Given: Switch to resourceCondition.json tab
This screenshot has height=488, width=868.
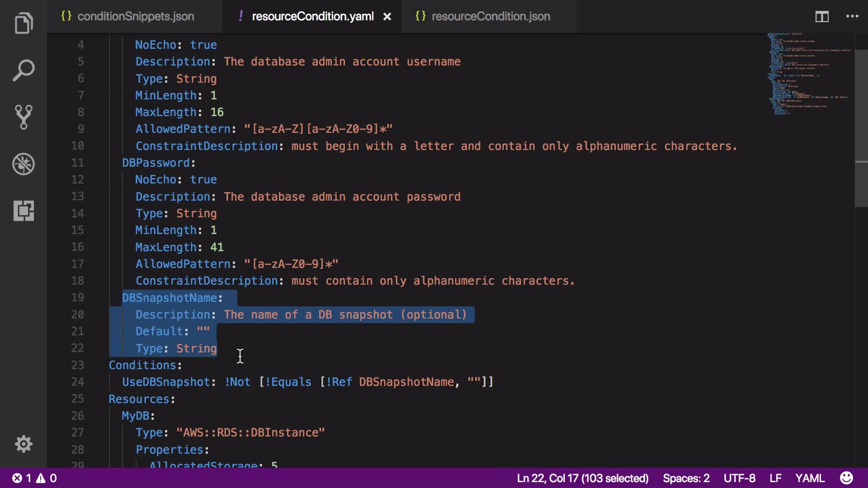Looking at the screenshot, I should [x=491, y=17].
